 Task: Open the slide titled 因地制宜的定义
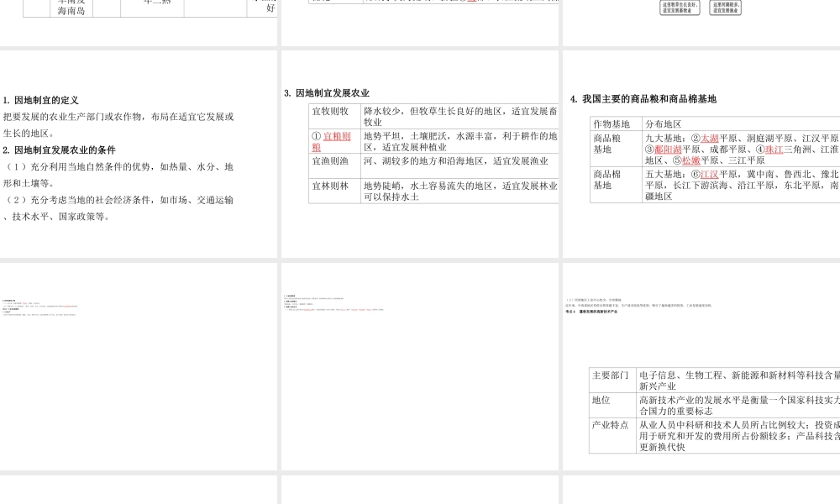click(x=139, y=154)
